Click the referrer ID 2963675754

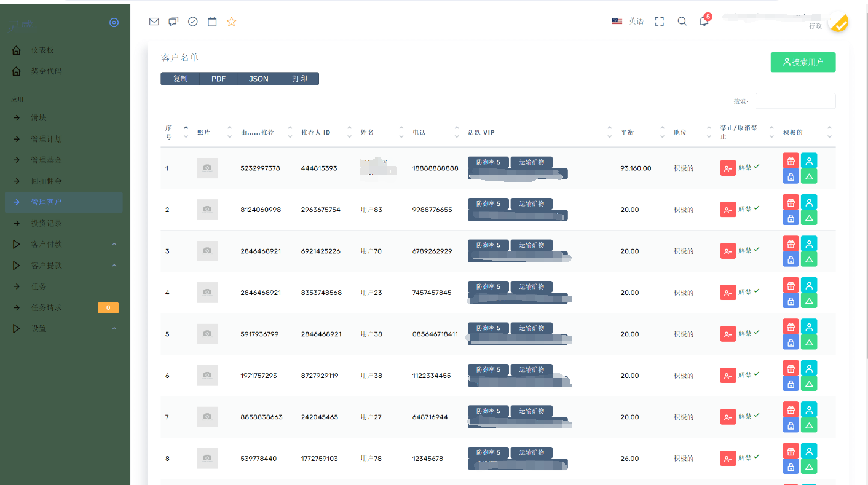(x=320, y=210)
